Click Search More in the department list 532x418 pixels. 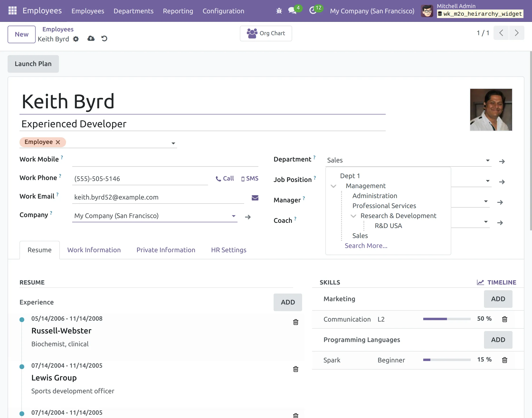tap(366, 246)
